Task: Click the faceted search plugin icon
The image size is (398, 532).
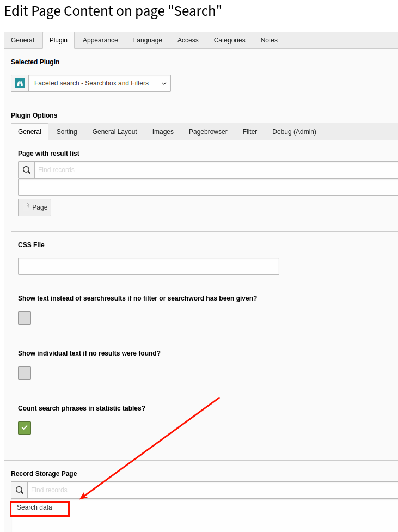Action: click(x=20, y=83)
